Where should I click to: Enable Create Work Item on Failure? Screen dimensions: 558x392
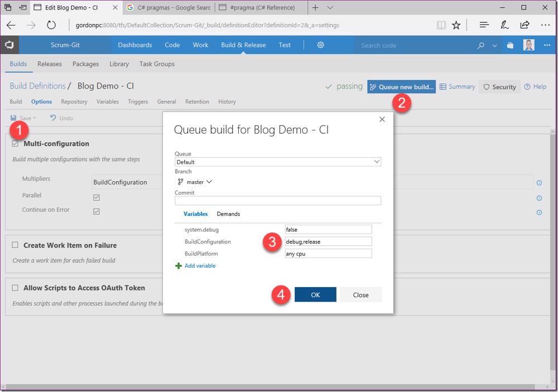coord(15,245)
